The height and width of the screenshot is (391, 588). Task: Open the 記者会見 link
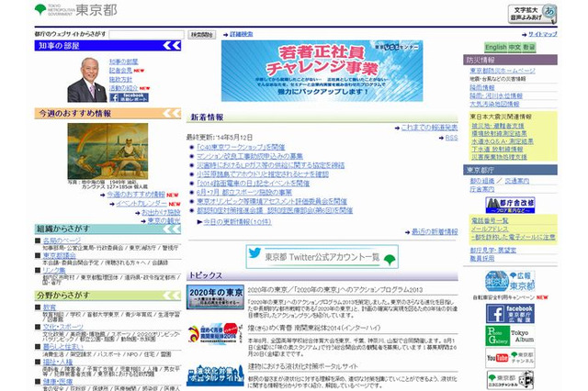120,71
